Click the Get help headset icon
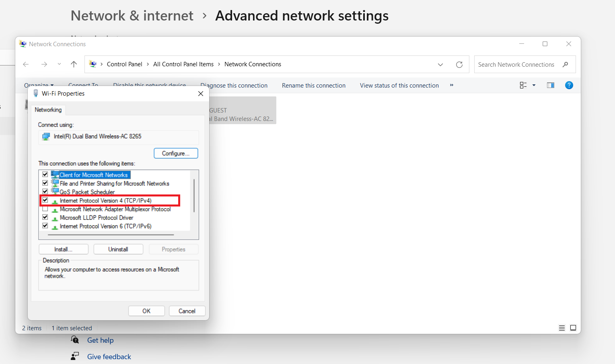Screen dimensions: 615x364 75,340
